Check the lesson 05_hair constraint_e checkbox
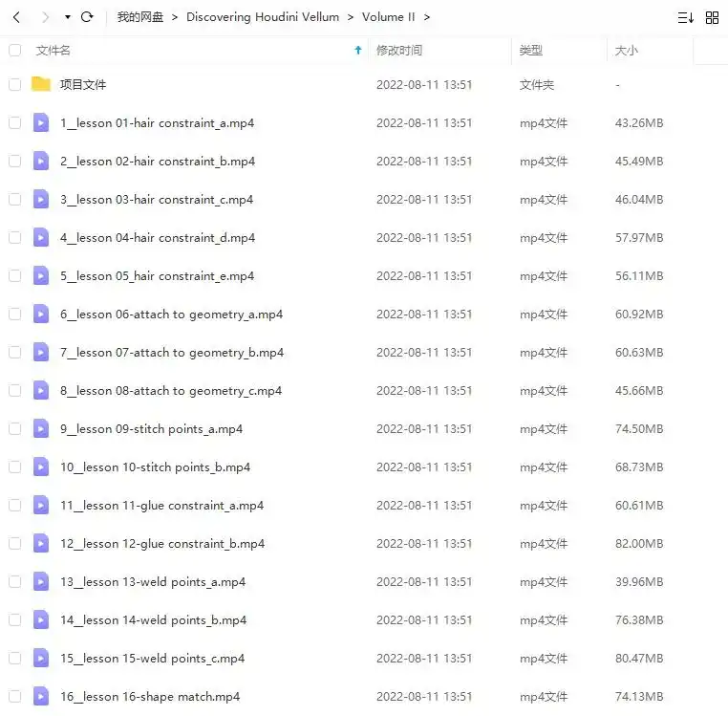 click(x=15, y=276)
